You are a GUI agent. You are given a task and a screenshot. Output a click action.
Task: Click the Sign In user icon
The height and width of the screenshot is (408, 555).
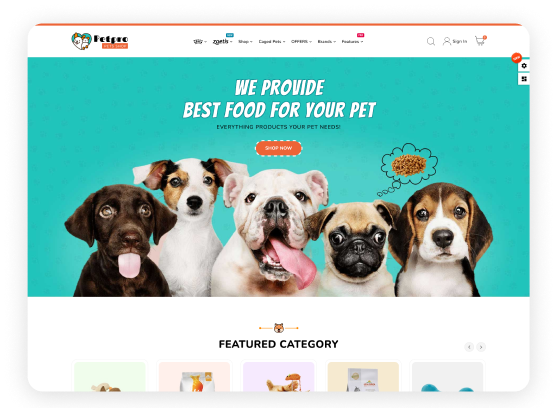point(447,41)
